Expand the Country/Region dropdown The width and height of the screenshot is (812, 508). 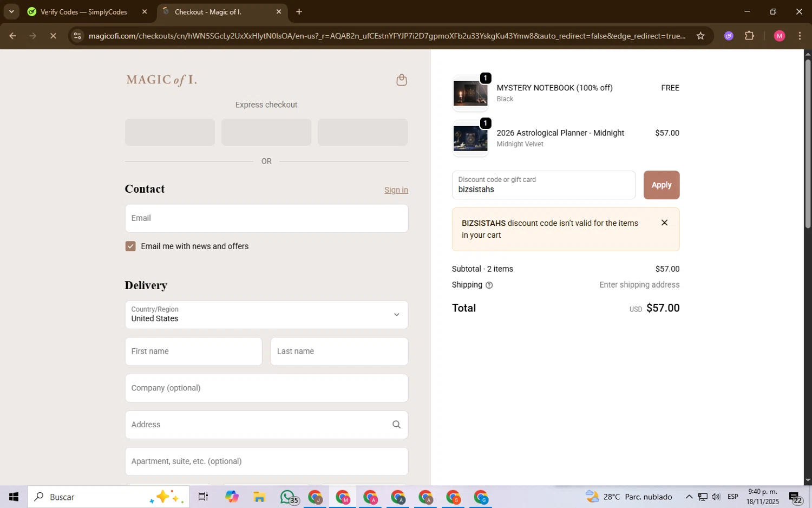coord(266,315)
